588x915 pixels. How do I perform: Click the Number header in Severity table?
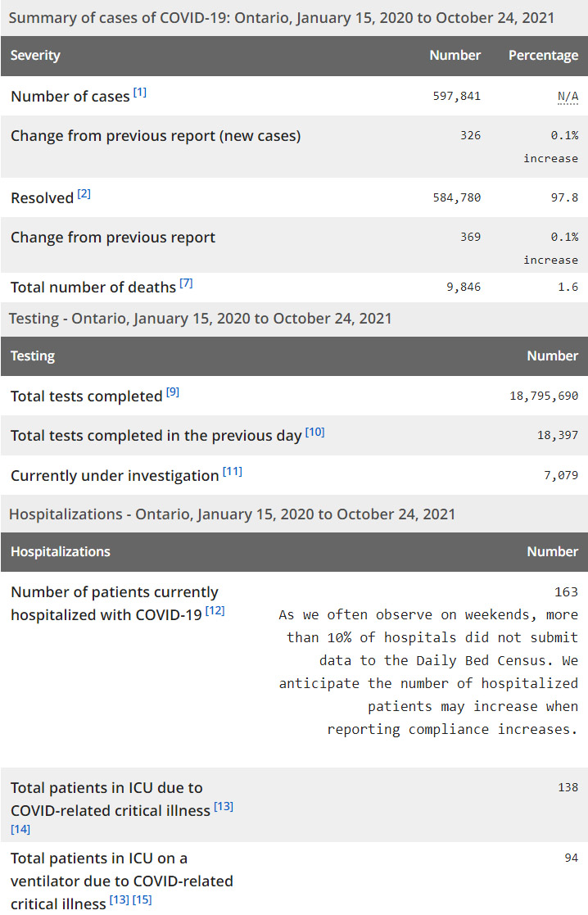point(455,56)
